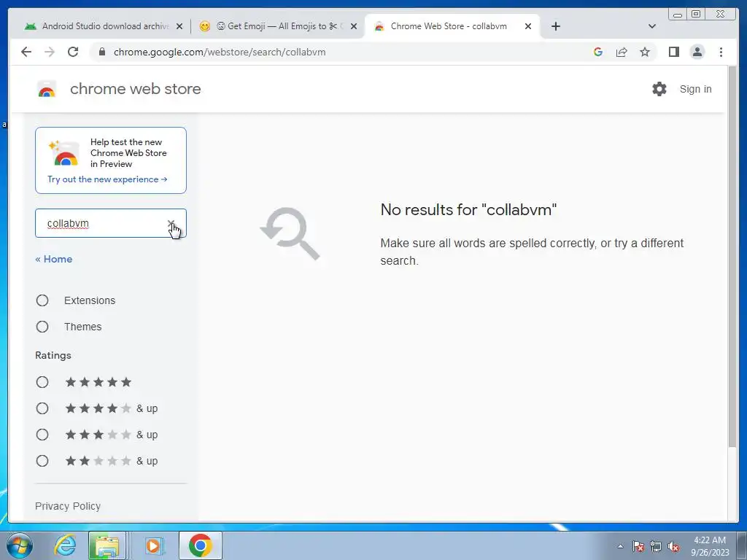This screenshot has height=560, width=747.
Task: Show hidden tray icons arrow
Action: pyautogui.click(x=620, y=546)
